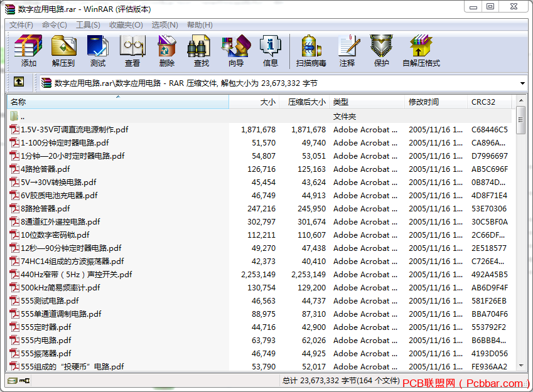
Task: Select file 1-100分钟定时器电路.pdf
Action: (x=65, y=142)
